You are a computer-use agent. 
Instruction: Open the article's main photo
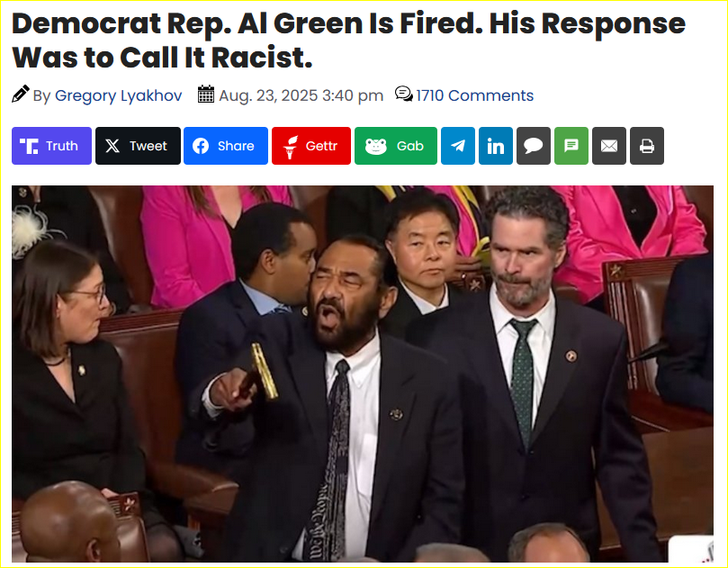(362, 374)
